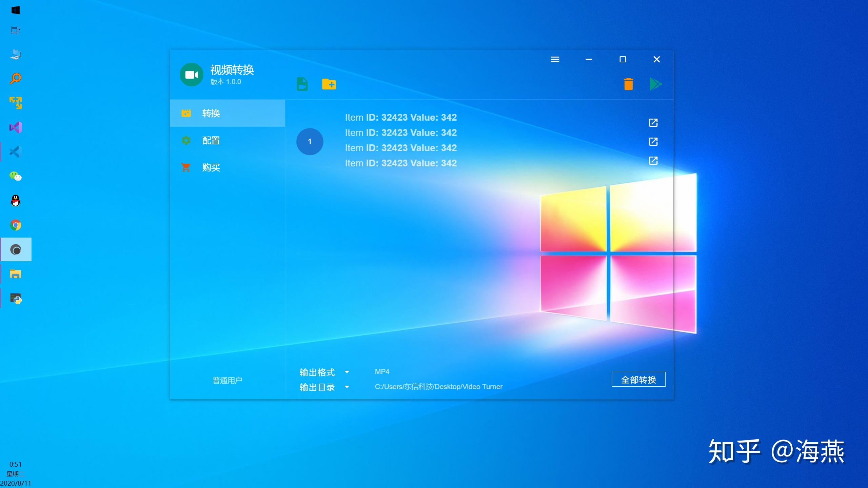Click the output directory path field
The height and width of the screenshot is (488, 868).
pos(438,387)
